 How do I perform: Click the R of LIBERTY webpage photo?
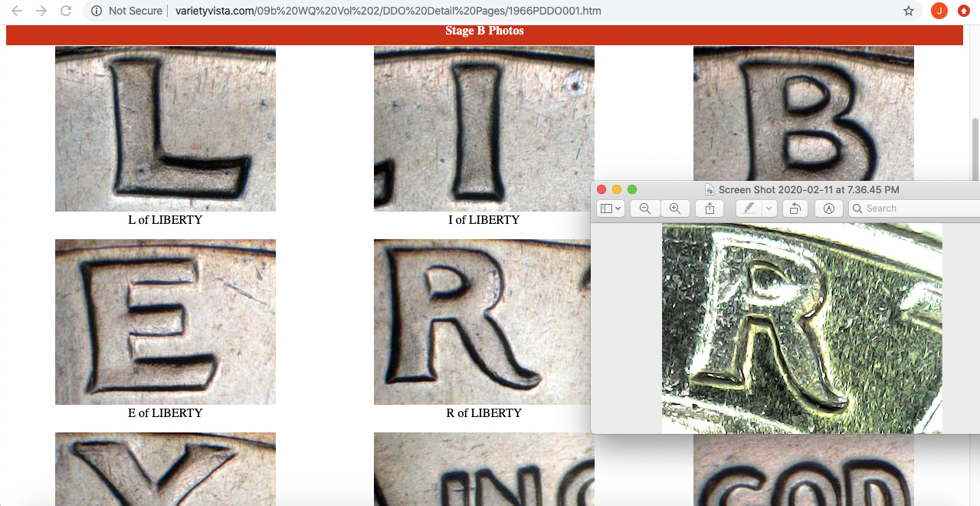[x=483, y=322]
